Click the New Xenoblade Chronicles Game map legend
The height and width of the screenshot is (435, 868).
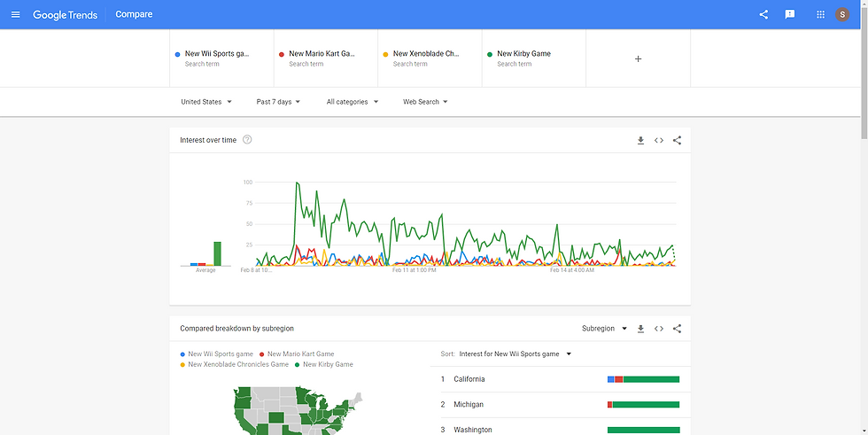[x=234, y=365]
